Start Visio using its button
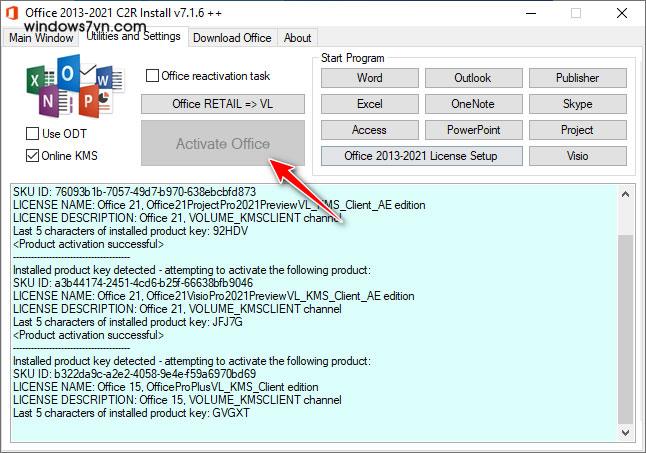The image size is (646, 453). [577, 156]
